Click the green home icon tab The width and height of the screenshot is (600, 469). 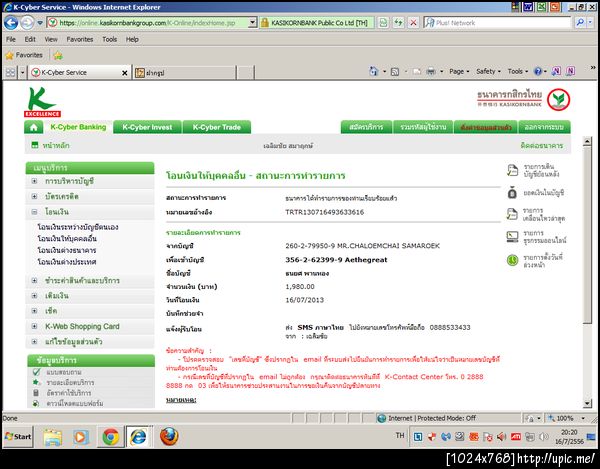point(34,127)
